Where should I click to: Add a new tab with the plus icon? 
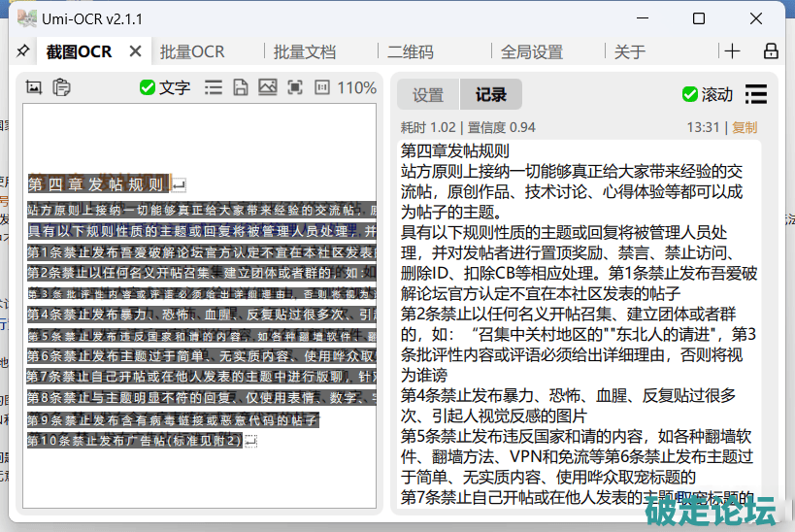click(732, 51)
